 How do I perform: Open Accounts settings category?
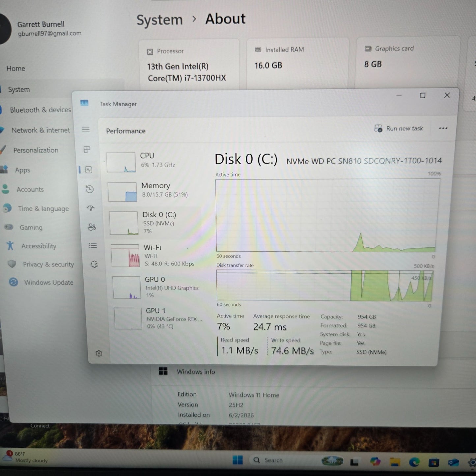tap(30, 189)
